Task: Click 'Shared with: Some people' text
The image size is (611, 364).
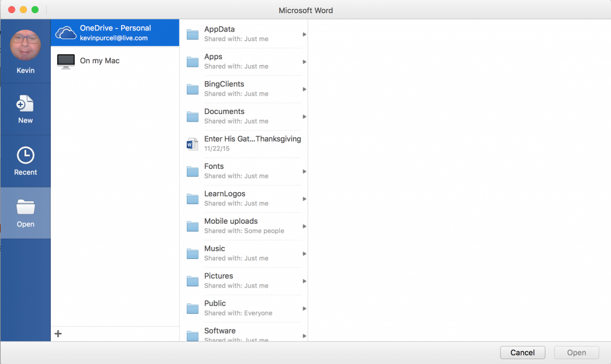Action: (x=244, y=231)
